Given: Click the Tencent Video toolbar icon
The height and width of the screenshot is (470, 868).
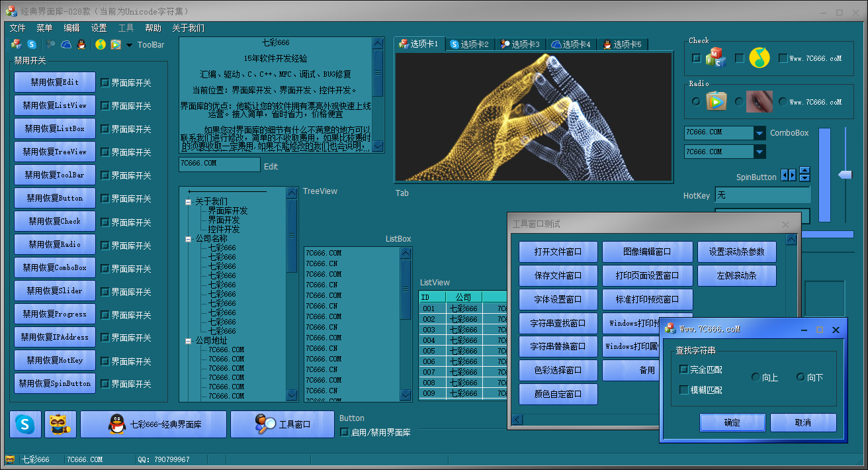Looking at the screenshot, I should (116, 44).
